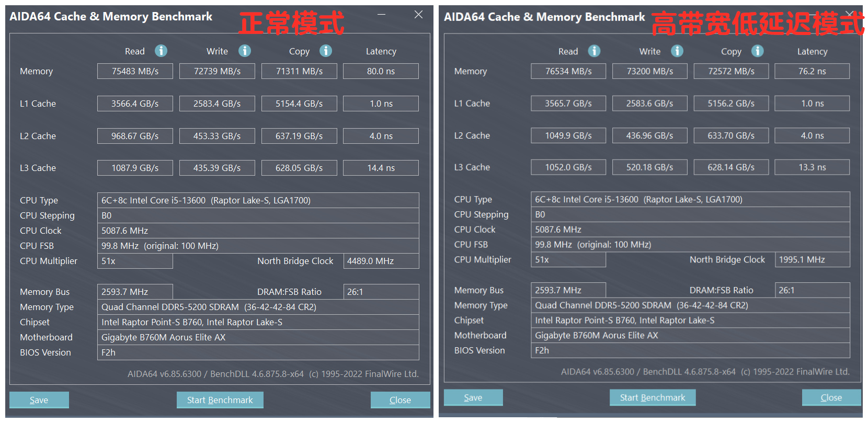Click the Memory Bus value in right window
This screenshot has height=423, width=868.
(568, 290)
